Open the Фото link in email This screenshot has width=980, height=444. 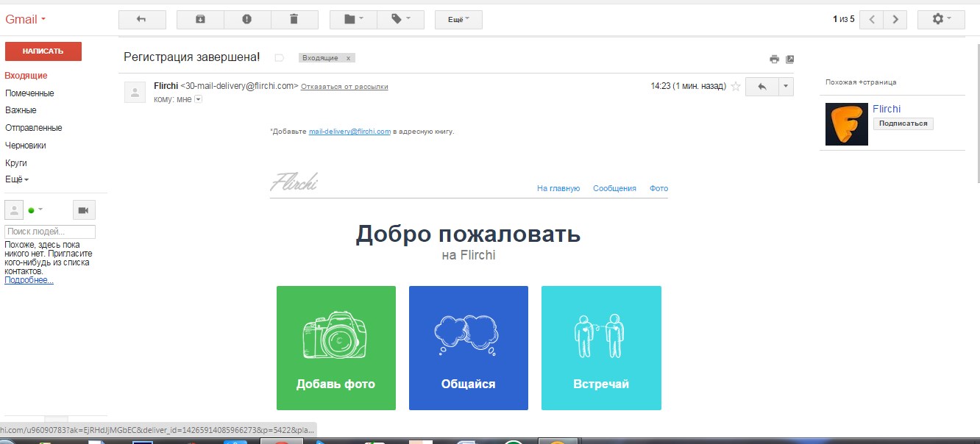click(658, 188)
